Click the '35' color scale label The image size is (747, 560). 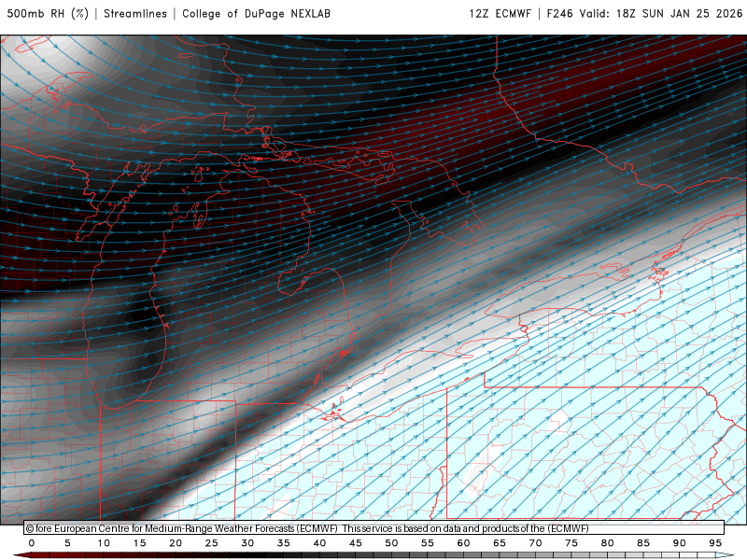coord(284,543)
